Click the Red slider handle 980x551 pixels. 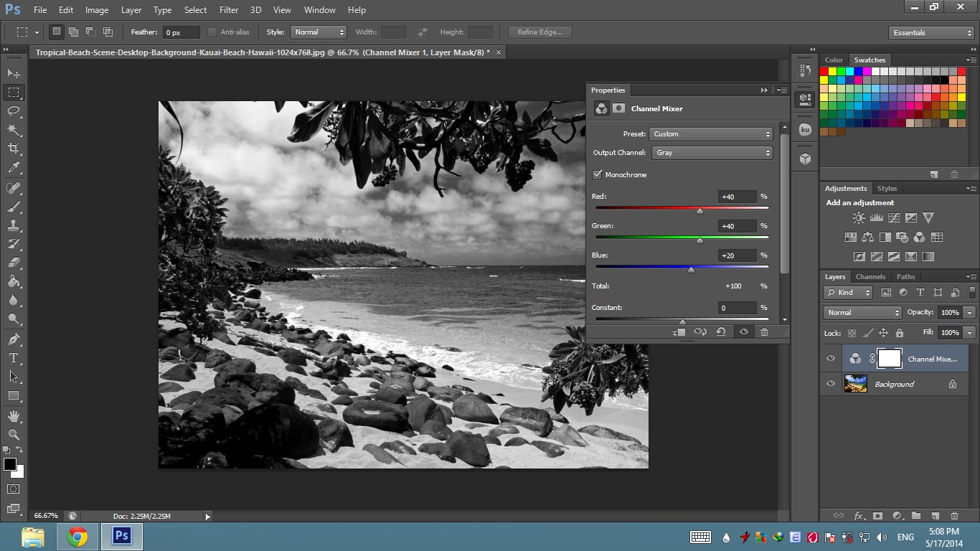(699, 211)
